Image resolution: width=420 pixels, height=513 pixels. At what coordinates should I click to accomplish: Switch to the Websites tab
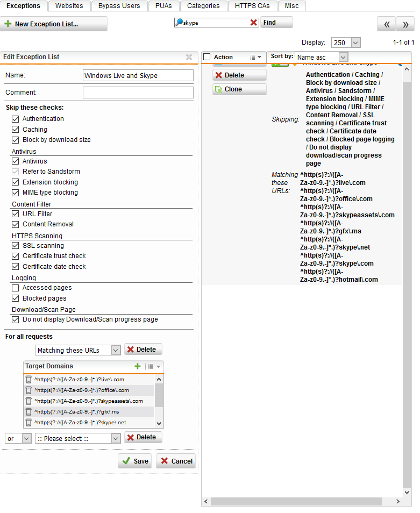(69, 6)
